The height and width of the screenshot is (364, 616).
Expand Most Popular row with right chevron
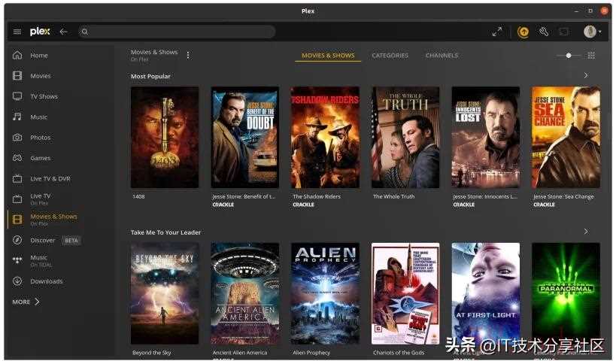586,75
